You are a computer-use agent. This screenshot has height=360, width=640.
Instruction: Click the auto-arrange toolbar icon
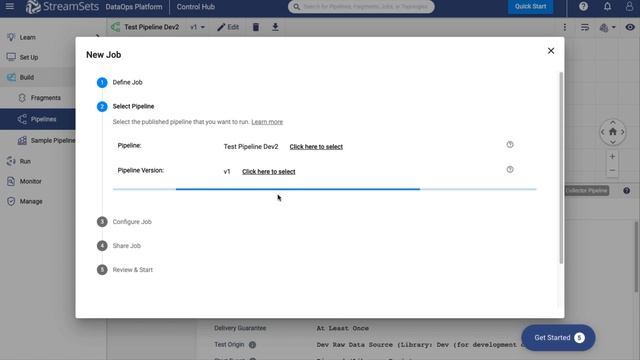585,27
